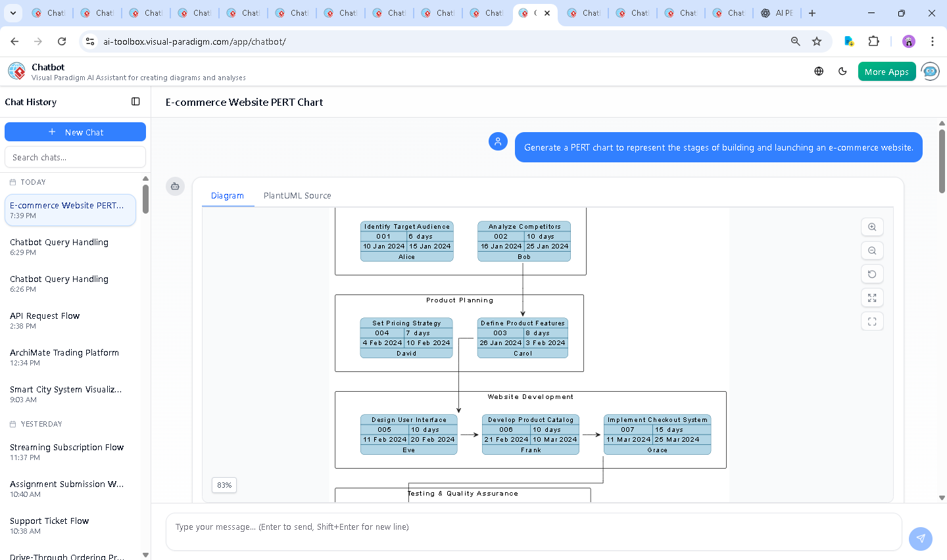This screenshot has width=947, height=560.
Task: Reset the diagram view
Action: tap(872, 274)
